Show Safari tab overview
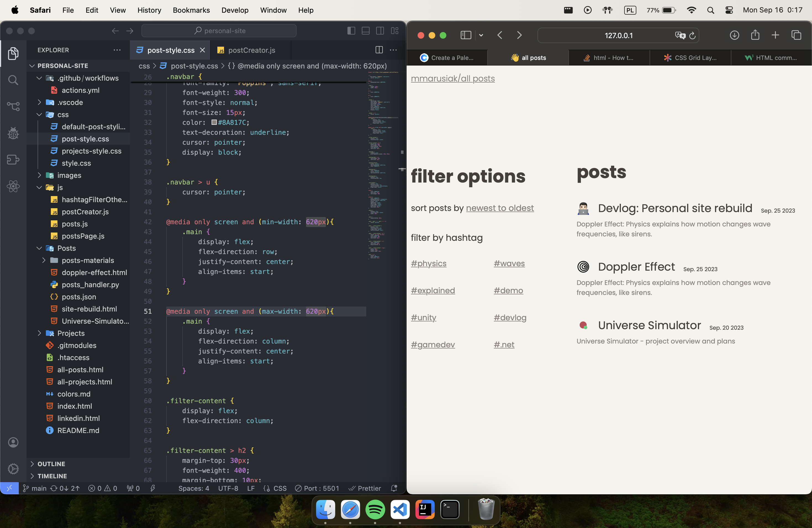 796,35
